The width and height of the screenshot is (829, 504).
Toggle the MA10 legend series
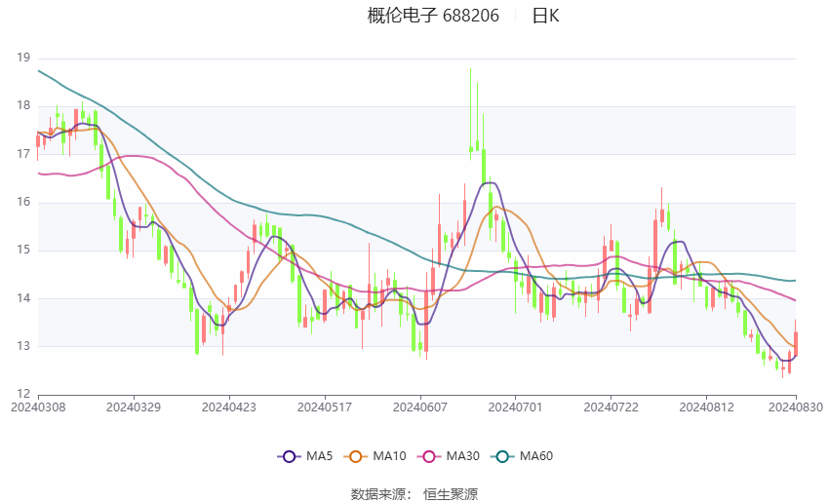coord(375,456)
